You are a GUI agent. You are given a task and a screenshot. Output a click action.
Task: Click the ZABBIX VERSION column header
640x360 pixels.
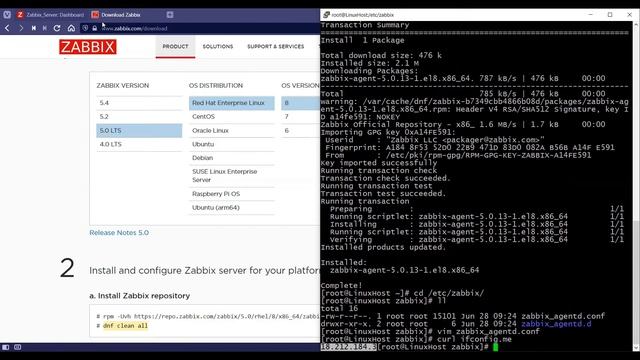point(123,86)
